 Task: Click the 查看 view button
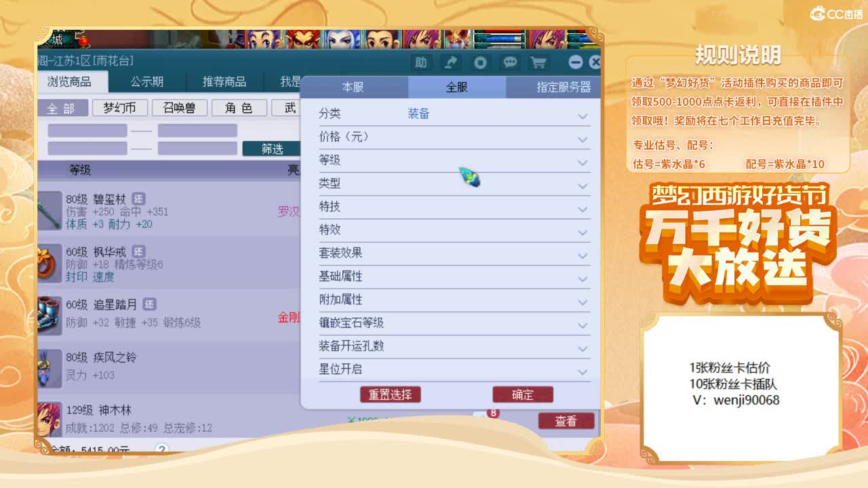[566, 421]
